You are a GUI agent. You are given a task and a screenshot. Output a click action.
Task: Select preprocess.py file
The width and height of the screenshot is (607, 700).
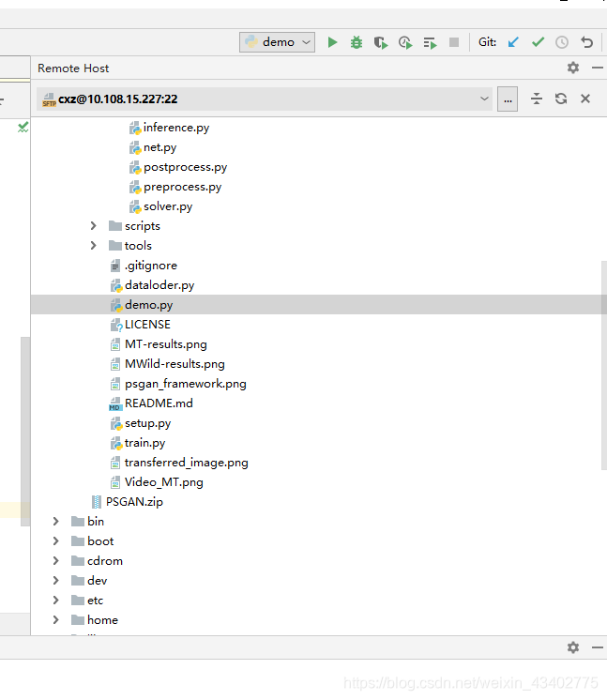[175, 187]
